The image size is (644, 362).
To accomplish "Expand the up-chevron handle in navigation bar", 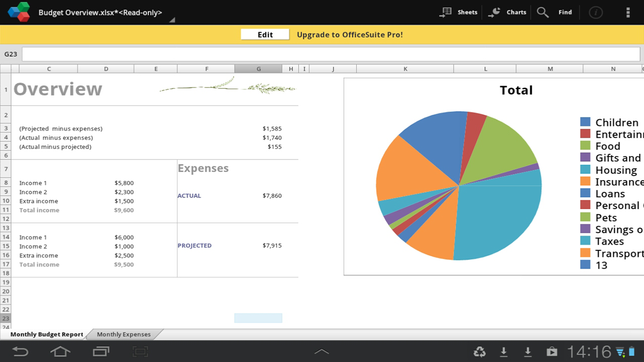I will [322, 351].
